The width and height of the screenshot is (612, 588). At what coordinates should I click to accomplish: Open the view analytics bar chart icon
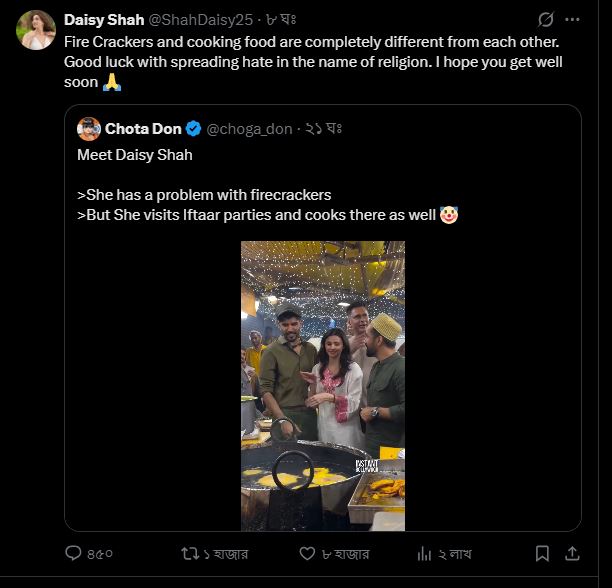(423, 553)
